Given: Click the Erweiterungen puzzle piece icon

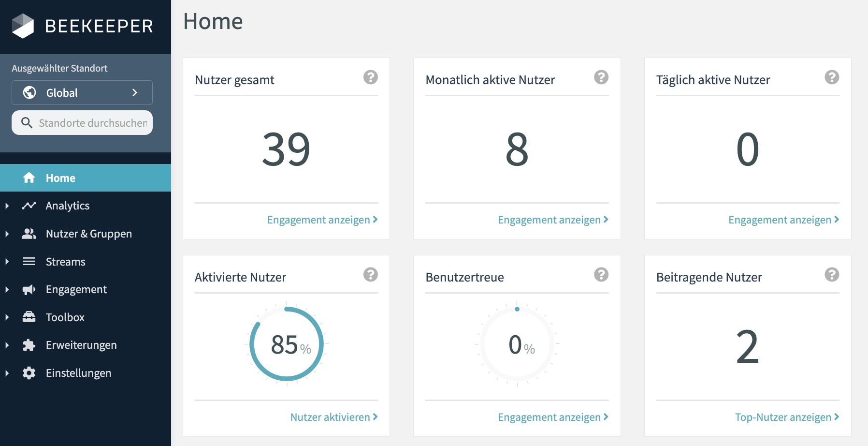Looking at the screenshot, I should coord(29,345).
